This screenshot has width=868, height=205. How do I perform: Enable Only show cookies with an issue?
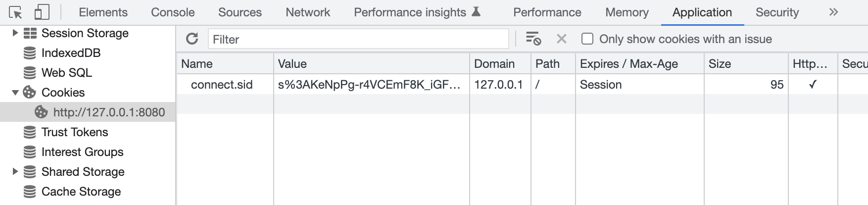[587, 39]
